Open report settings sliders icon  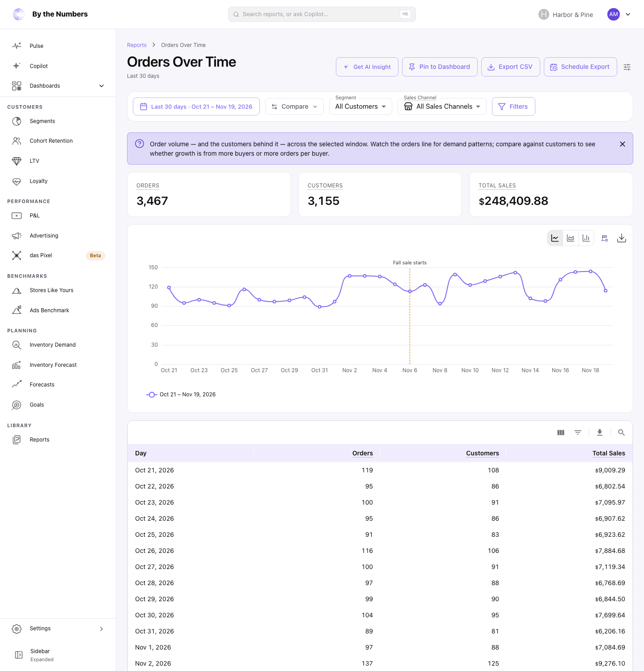(x=627, y=67)
